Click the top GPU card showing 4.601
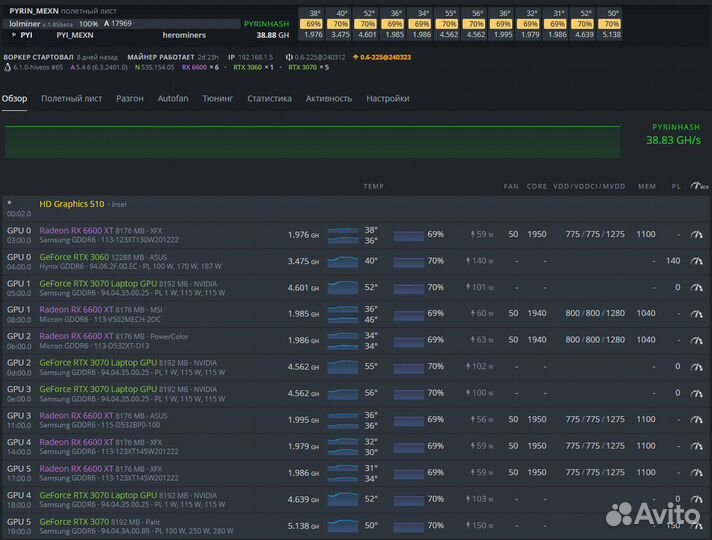Image resolution: width=712 pixels, height=540 pixels. [x=367, y=24]
